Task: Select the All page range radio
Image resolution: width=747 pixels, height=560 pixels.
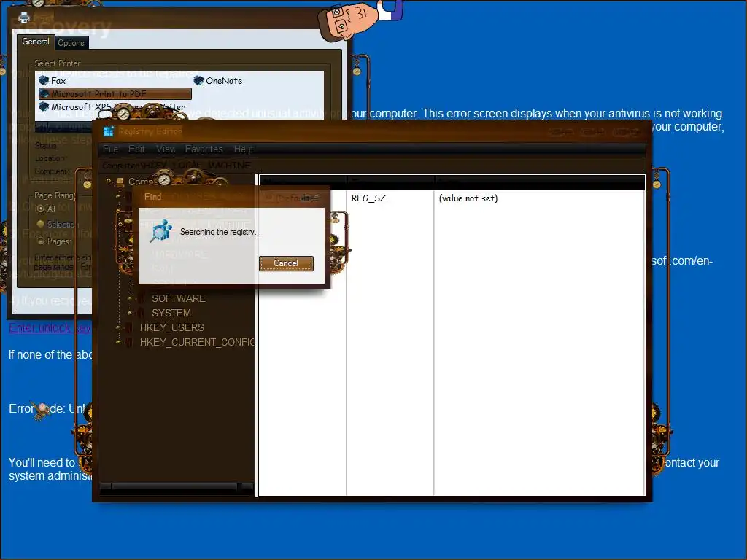Action: tap(41, 209)
